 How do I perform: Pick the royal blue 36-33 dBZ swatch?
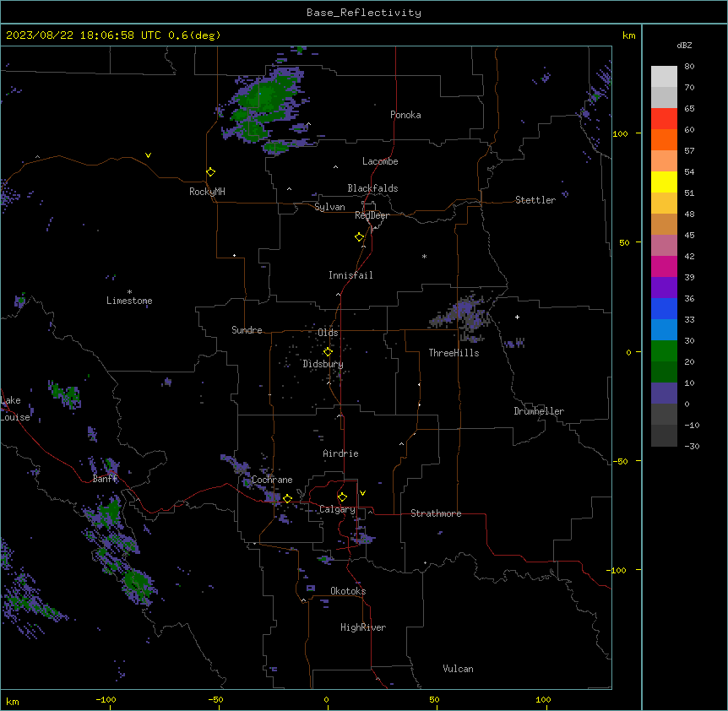(664, 309)
